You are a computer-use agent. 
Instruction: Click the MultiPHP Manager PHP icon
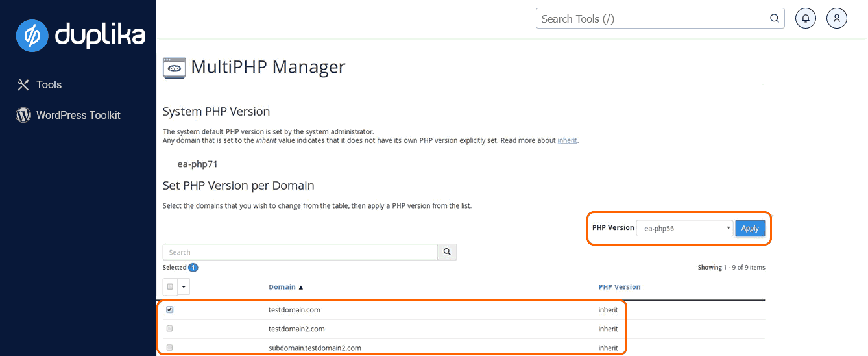pyautogui.click(x=174, y=68)
